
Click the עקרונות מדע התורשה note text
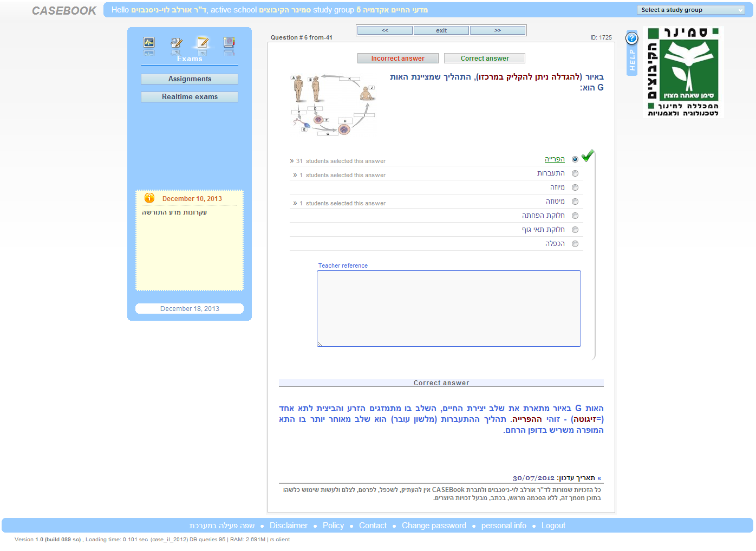174,212
